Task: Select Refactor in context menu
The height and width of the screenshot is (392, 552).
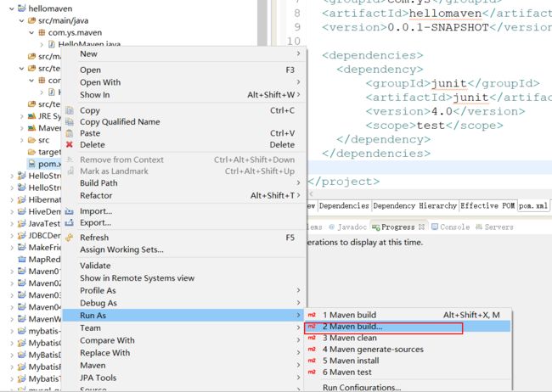Action: pyautogui.click(x=184, y=195)
